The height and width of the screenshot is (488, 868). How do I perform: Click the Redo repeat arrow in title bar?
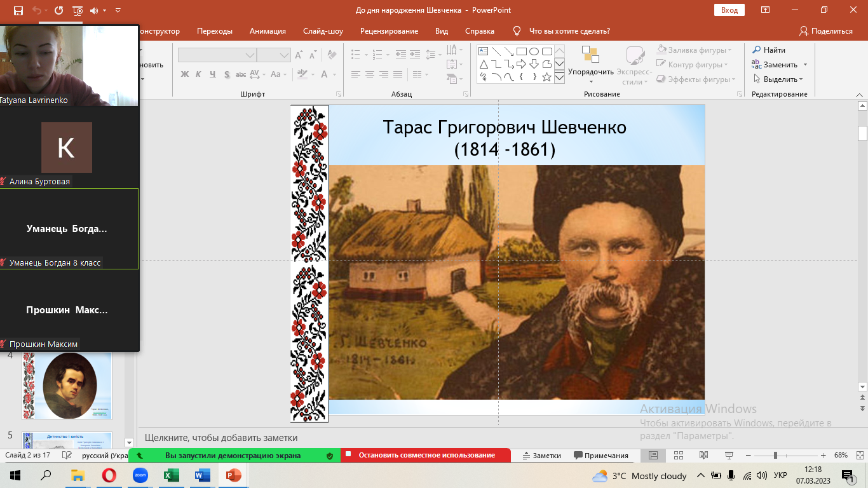tap(58, 10)
